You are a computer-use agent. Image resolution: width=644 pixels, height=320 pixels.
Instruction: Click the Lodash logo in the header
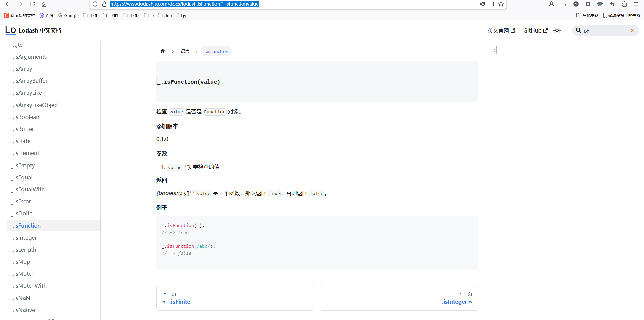point(10,30)
